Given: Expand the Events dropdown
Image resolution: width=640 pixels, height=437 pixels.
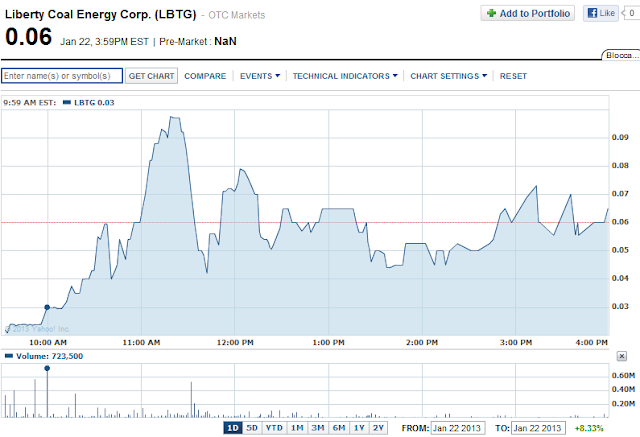Looking at the screenshot, I should coord(260,76).
